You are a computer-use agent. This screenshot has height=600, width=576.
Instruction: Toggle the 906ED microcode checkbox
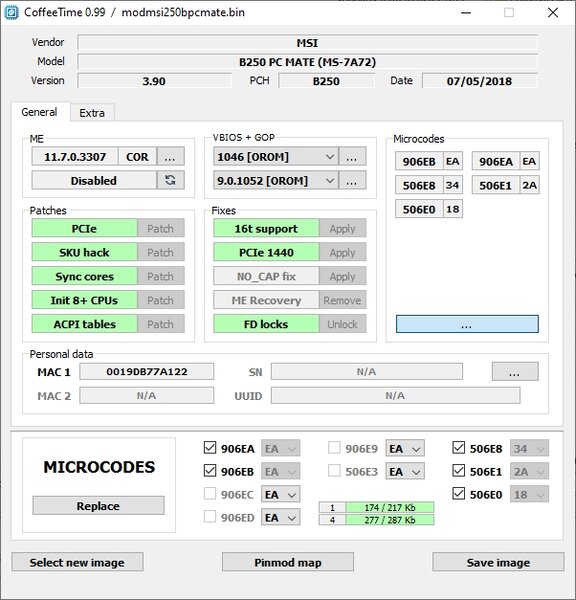210,517
